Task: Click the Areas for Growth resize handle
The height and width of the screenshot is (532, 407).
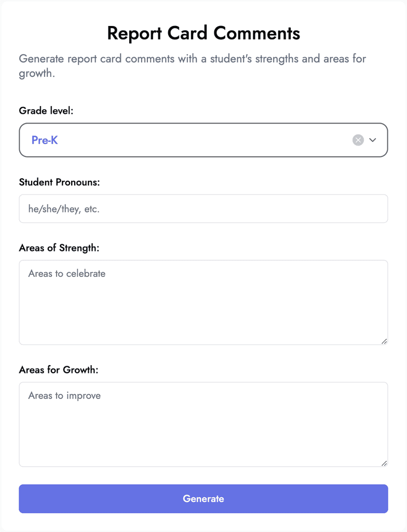Action: tap(385, 462)
